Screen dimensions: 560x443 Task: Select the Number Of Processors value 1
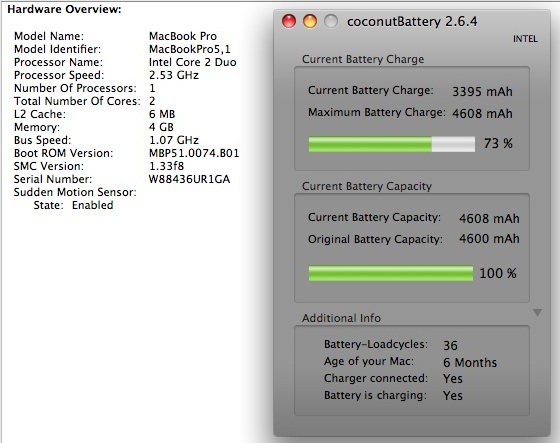coord(152,88)
